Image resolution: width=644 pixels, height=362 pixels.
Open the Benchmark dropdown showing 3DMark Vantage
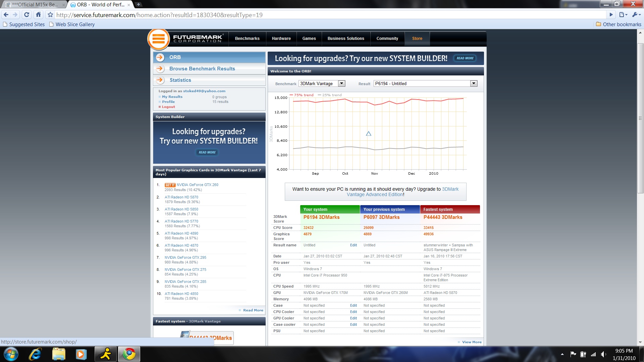(x=322, y=84)
